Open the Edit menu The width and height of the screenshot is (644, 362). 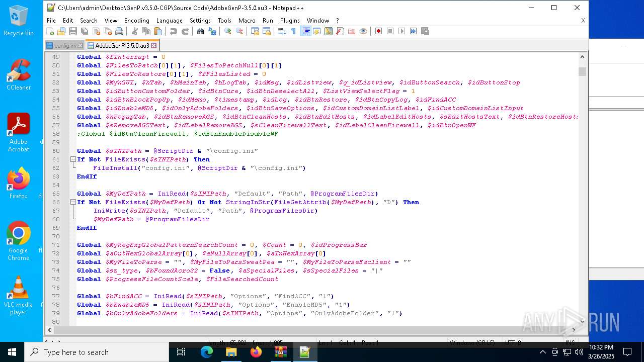[x=68, y=21]
